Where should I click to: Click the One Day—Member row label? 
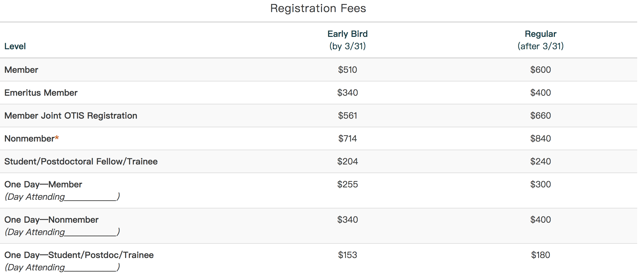pos(43,184)
